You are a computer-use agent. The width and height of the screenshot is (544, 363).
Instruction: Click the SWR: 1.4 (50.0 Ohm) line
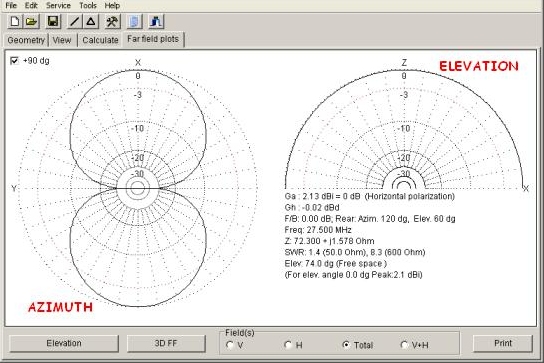[355, 252]
